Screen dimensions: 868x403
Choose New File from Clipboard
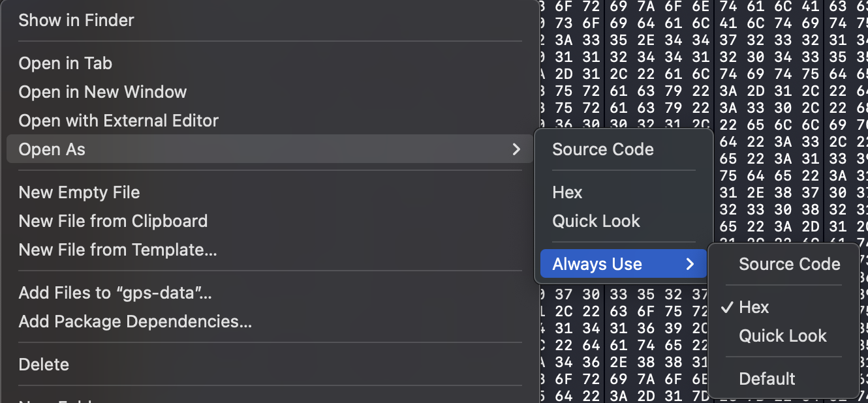pos(113,221)
